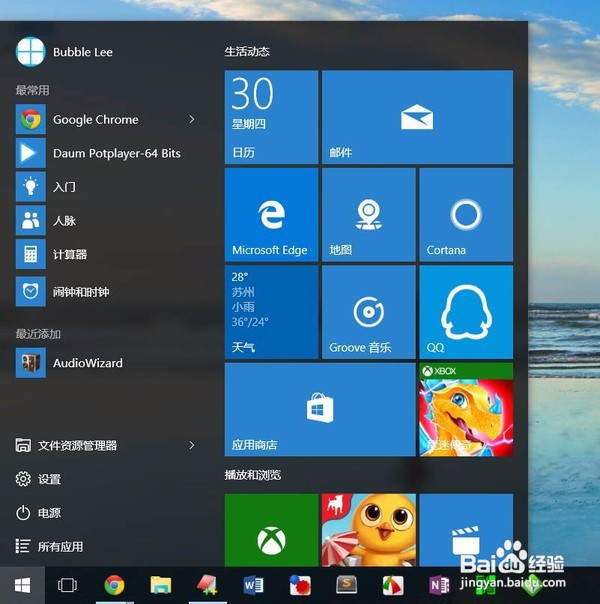
Task: Open the yellow chick game tile
Action: [x=369, y=530]
